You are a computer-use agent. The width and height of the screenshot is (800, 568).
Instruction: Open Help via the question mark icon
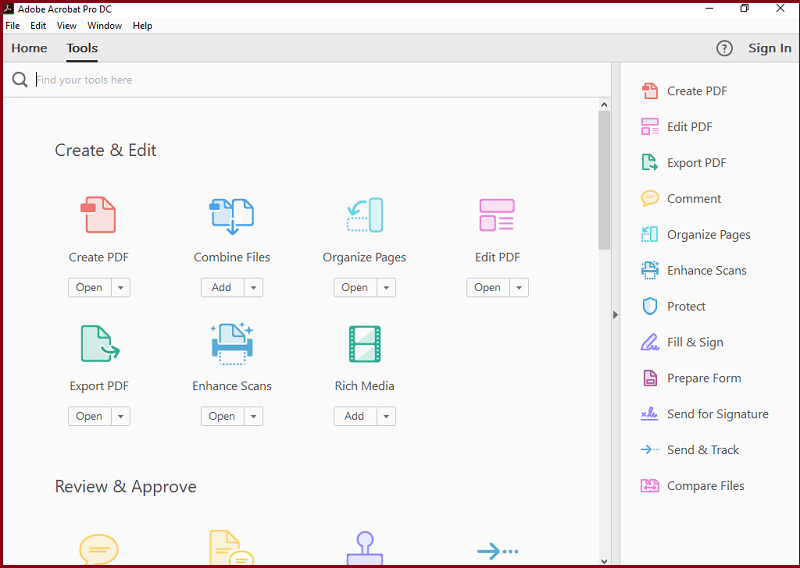(x=724, y=48)
